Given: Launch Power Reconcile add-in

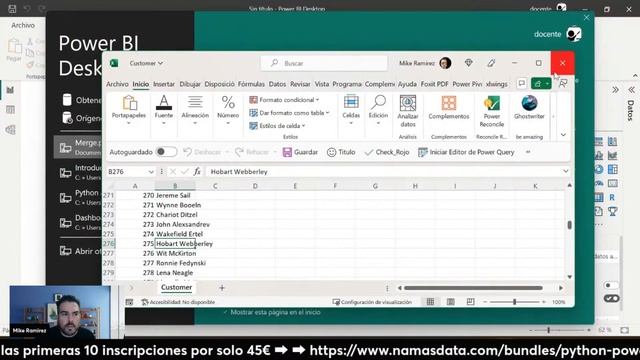Looking at the screenshot, I should 492,111.
